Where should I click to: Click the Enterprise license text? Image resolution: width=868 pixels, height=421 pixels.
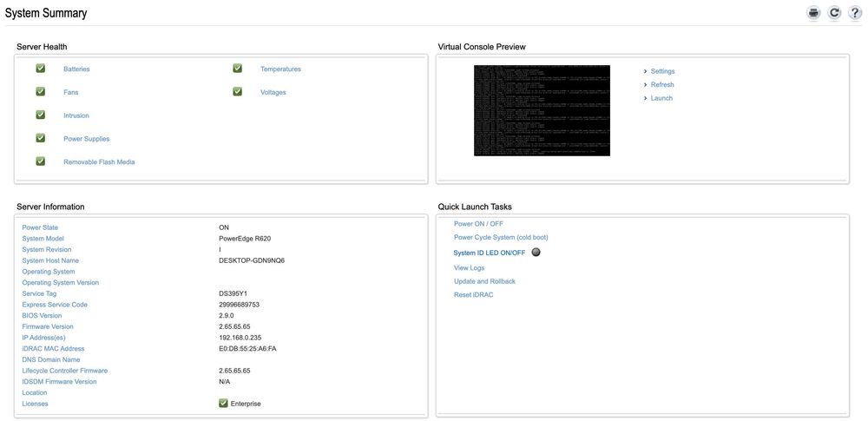click(246, 404)
